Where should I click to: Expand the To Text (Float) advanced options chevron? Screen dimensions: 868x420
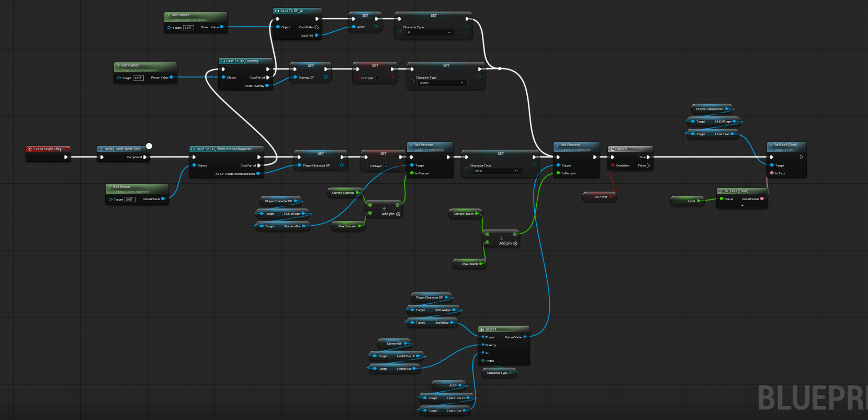tap(742, 206)
